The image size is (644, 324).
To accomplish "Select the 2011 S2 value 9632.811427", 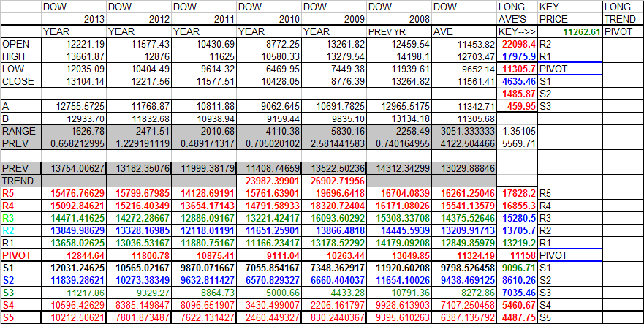I will point(204,280).
